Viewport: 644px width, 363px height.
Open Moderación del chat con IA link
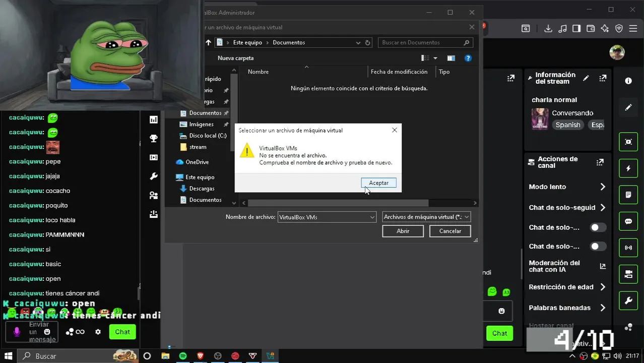click(x=603, y=266)
